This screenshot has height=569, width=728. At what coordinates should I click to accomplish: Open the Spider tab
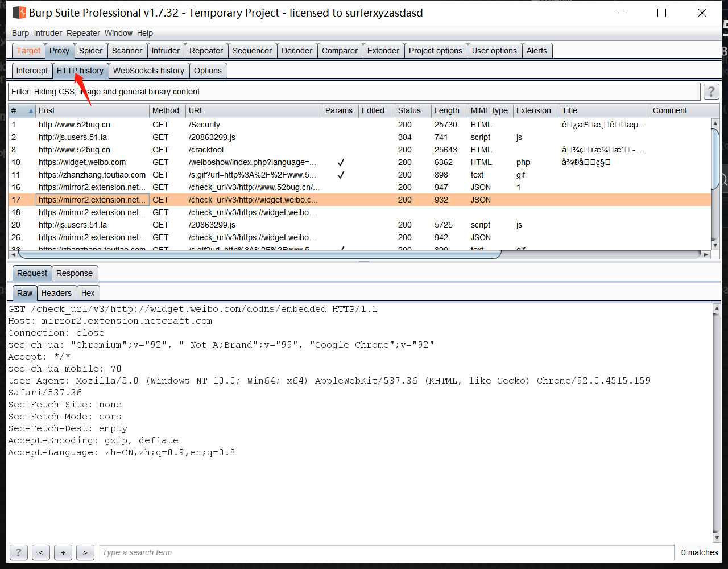click(91, 51)
